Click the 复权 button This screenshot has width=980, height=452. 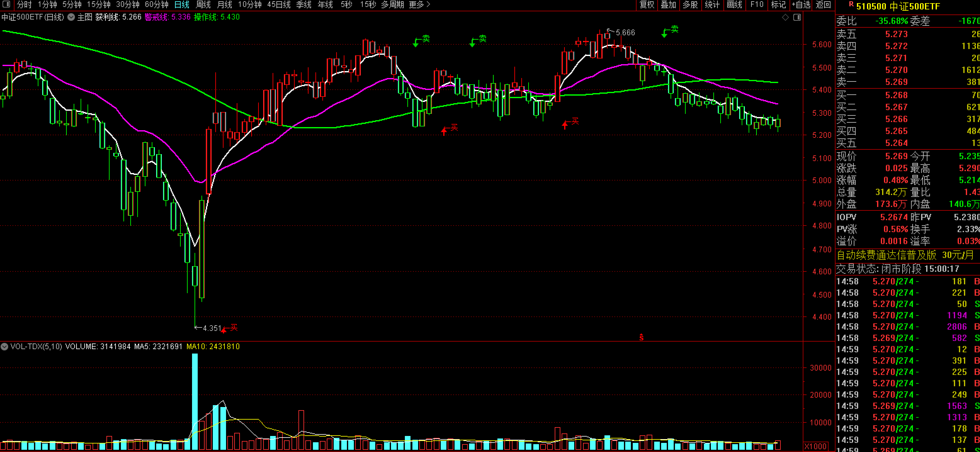(647, 5)
